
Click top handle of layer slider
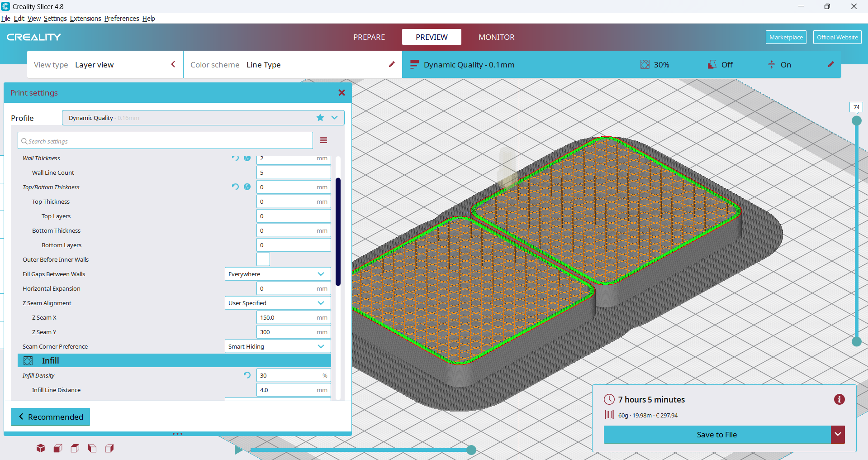pos(857,121)
